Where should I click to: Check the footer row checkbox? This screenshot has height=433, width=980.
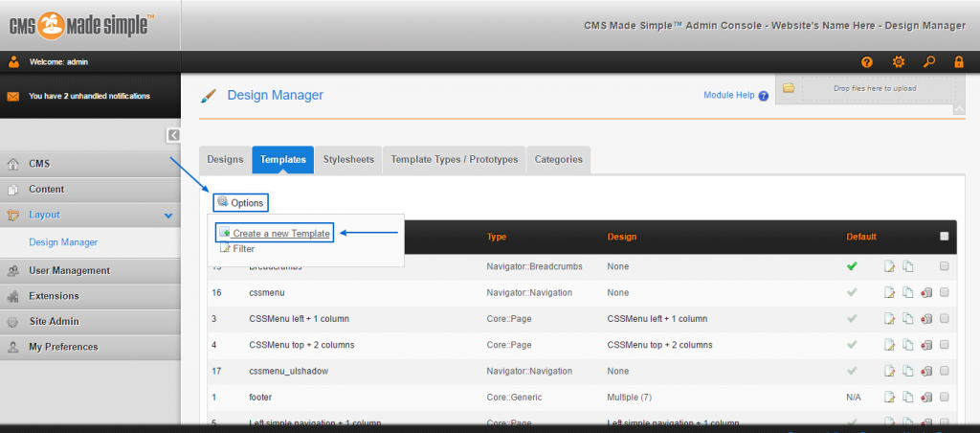point(945,397)
